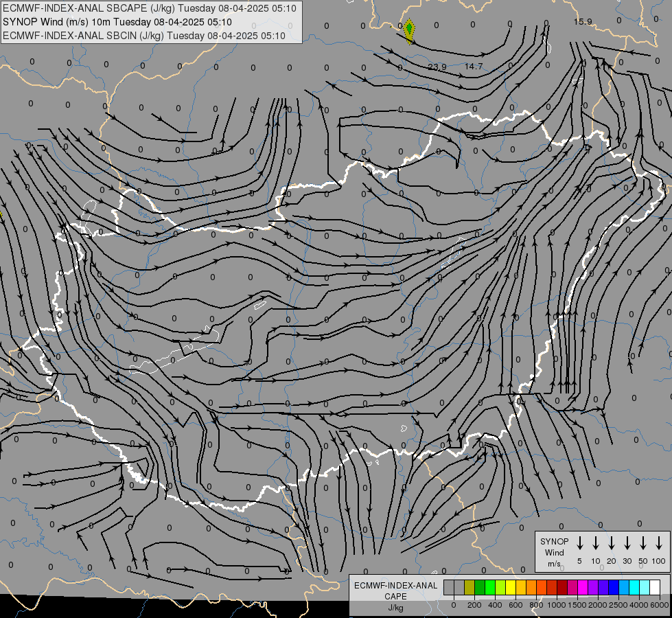Image resolution: width=672 pixels, height=618 pixels.
Task: Click the 1500 tick on CAPE scale
Action: 577,605
